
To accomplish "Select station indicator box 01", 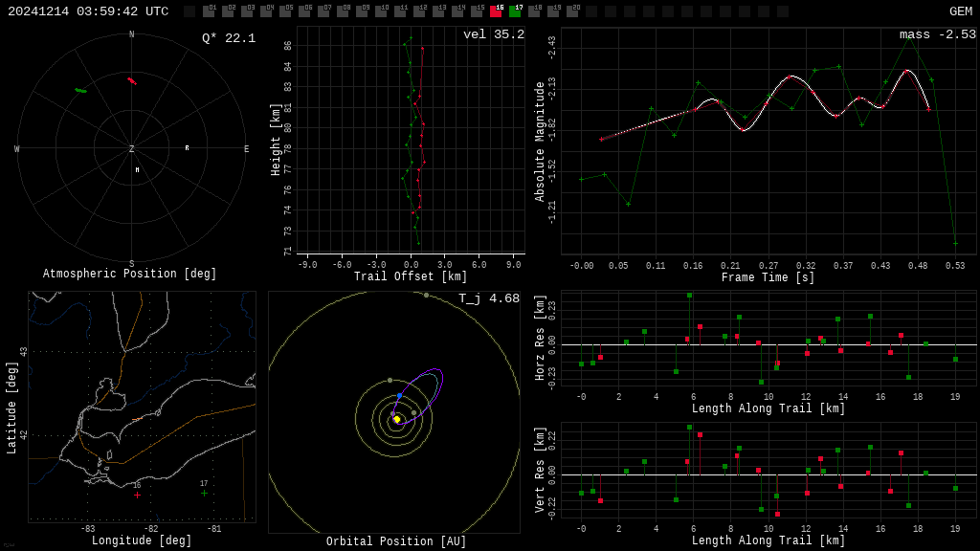I will 209,11.
